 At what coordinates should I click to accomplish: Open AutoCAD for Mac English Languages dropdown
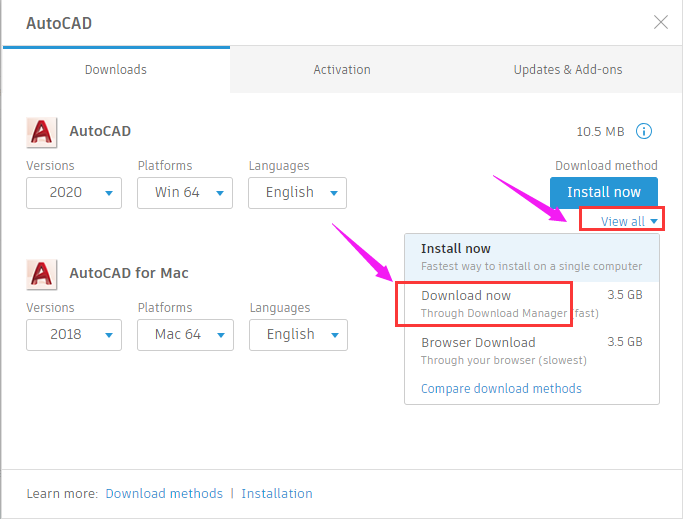point(298,335)
